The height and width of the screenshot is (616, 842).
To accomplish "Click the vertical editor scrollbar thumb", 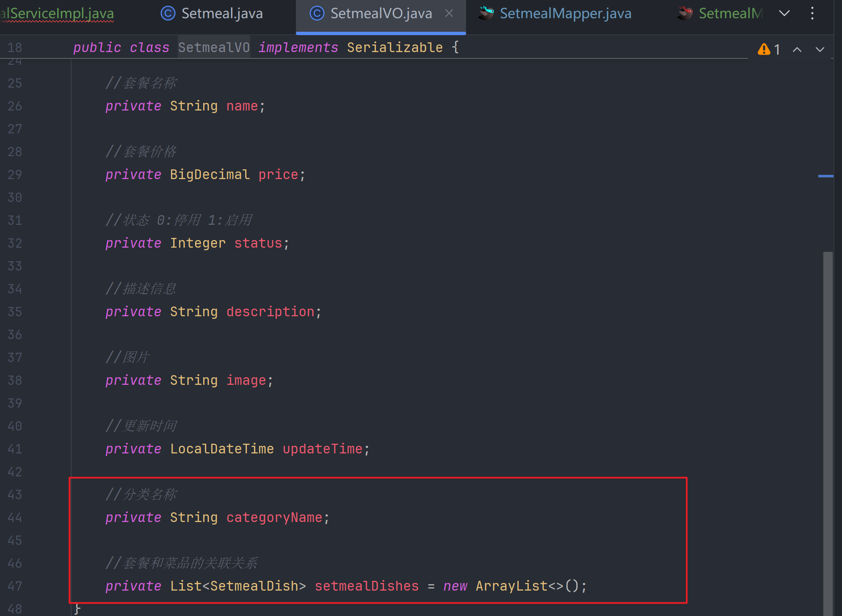I will (828, 423).
